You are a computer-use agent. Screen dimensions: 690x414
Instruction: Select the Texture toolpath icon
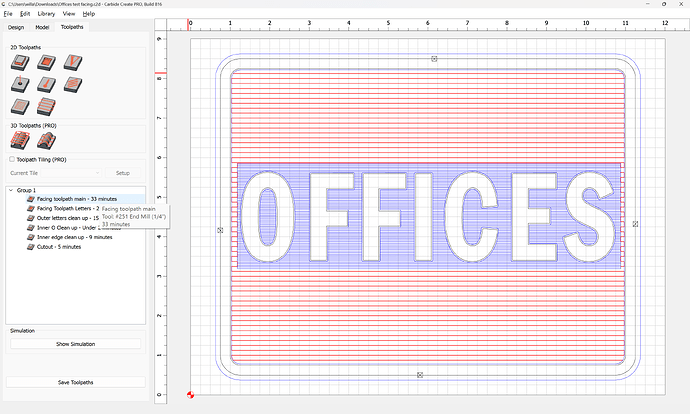coord(71,84)
